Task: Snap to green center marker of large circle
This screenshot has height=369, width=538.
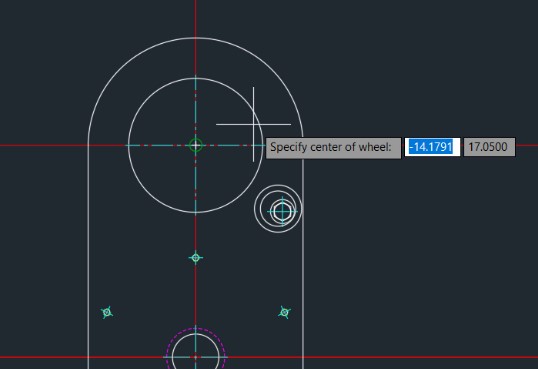Action: pos(196,145)
